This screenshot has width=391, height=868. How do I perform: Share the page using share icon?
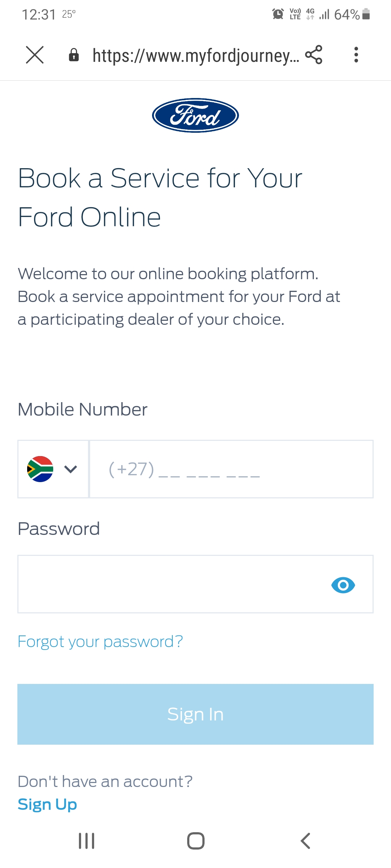(314, 55)
